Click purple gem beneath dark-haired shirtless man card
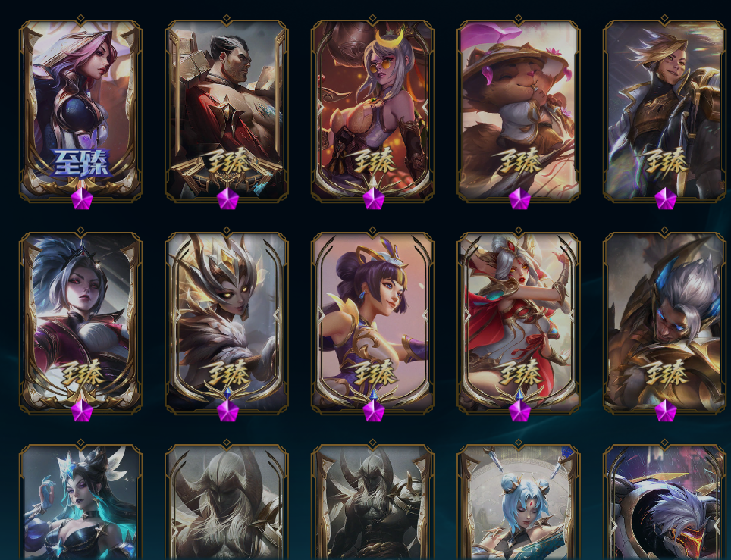 [227, 199]
